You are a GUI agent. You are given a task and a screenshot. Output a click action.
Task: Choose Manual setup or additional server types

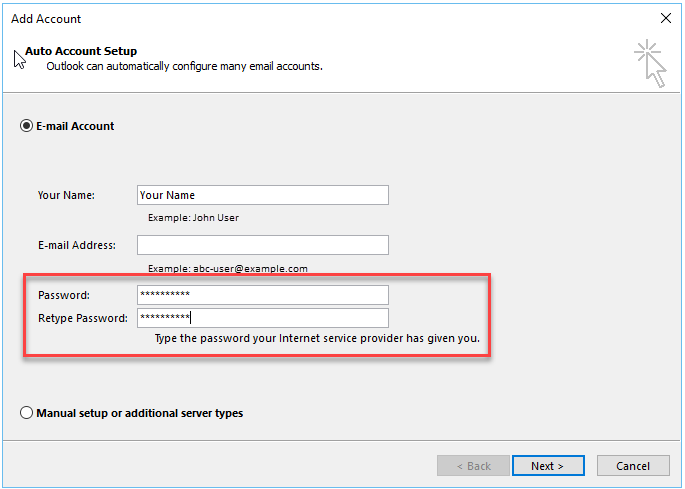coord(26,413)
